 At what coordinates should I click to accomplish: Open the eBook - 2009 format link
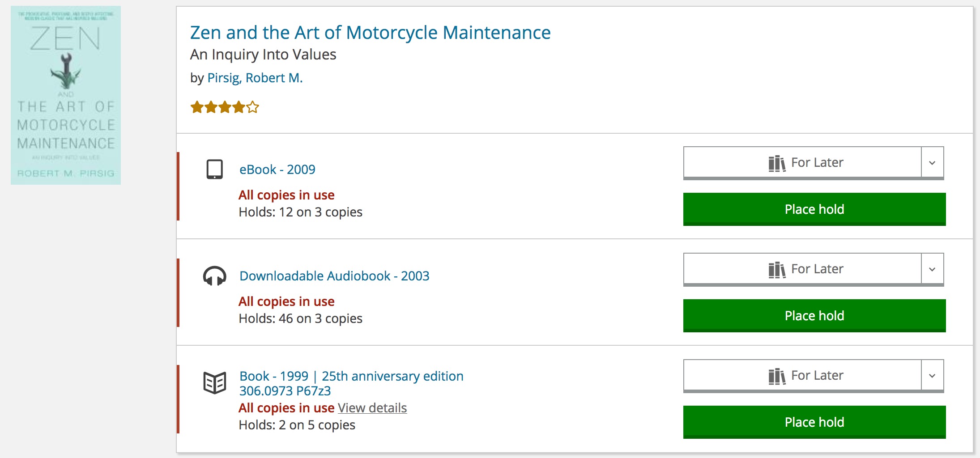277,170
